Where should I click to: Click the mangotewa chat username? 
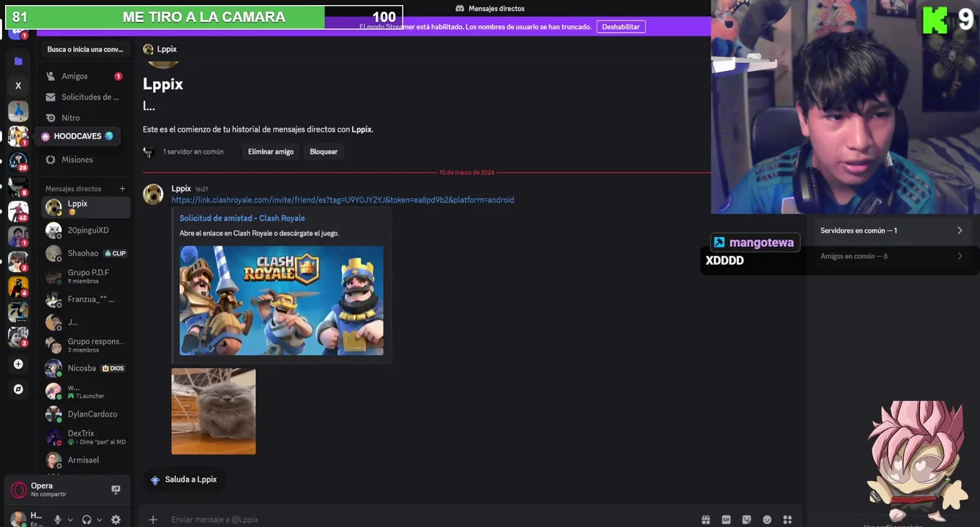click(x=761, y=242)
